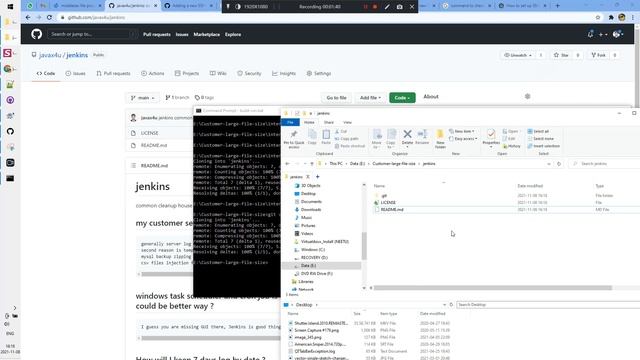Click the LICENSE file in the GitHub list

click(149, 133)
